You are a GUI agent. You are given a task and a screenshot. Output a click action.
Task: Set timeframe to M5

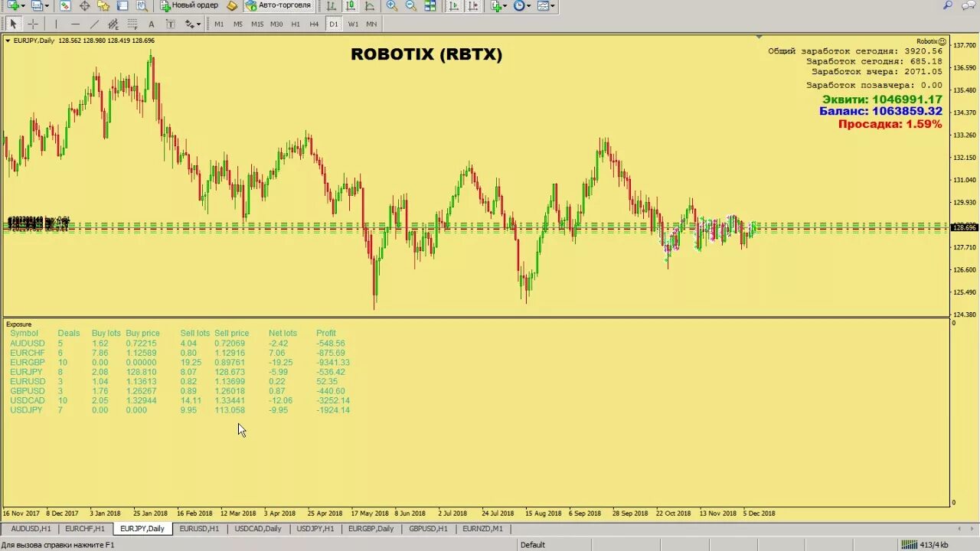[238, 24]
